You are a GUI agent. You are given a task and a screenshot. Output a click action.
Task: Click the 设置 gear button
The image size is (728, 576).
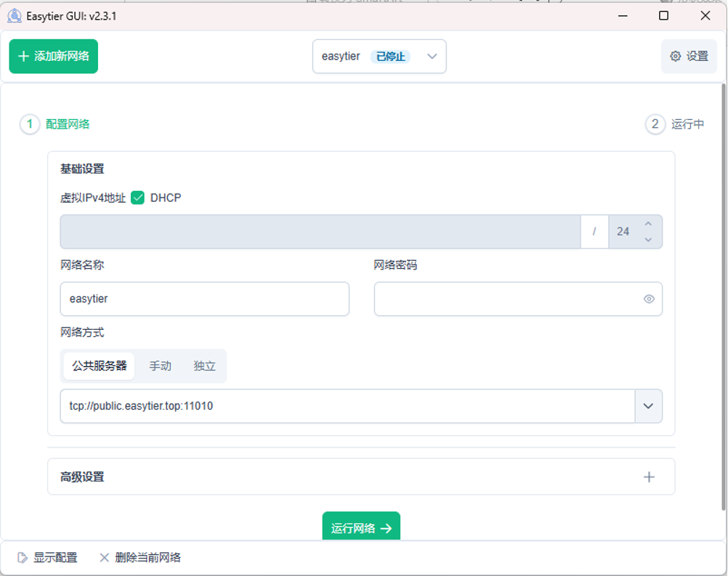688,57
